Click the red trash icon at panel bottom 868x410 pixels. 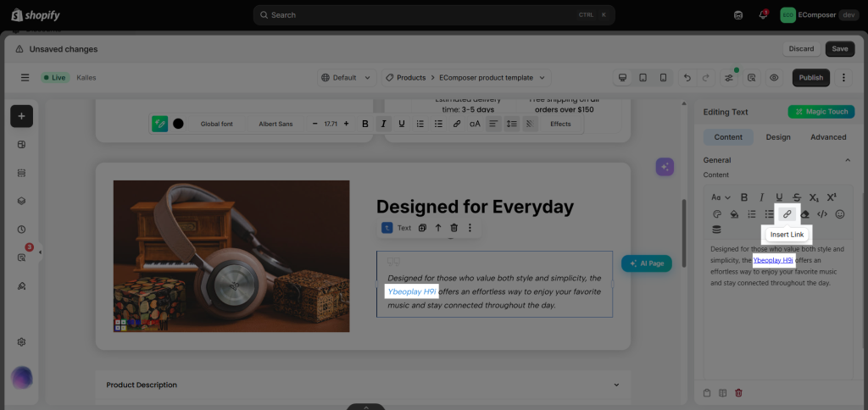[x=738, y=393]
